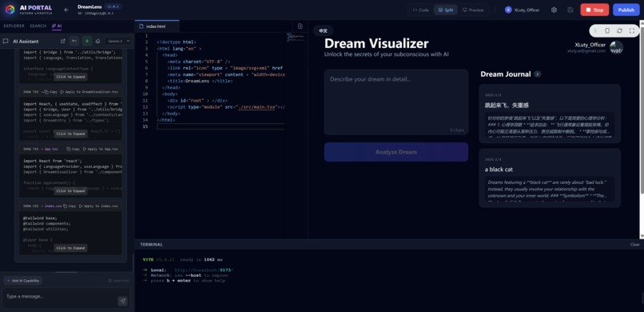Screen dimensions: 644x312
Task: Pop out the AI Assistant panel icon
Action: click(x=63, y=41)
